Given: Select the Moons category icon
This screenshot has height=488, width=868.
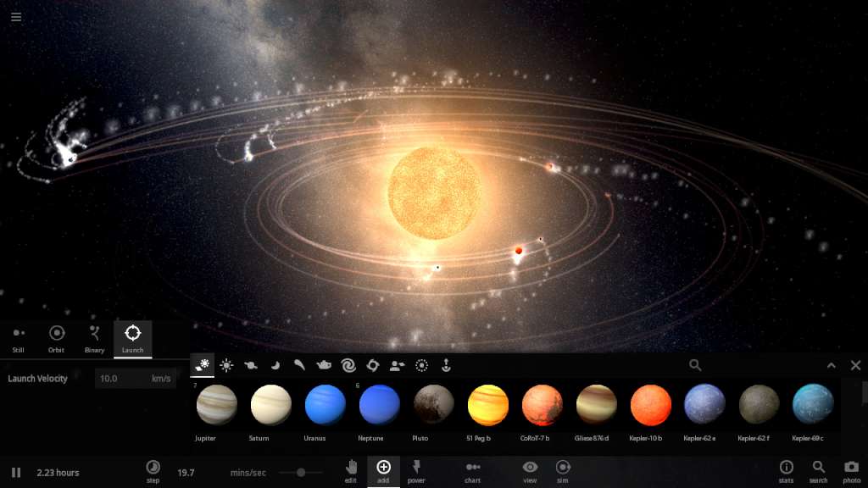Looking at the screenshot, I should point(274,365).
